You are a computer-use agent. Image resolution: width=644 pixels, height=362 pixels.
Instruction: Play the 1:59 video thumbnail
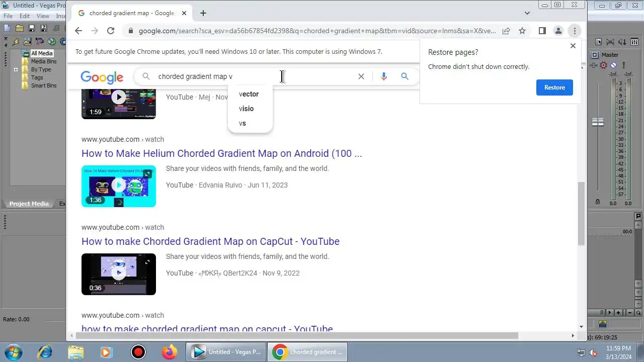pos(119,105)
